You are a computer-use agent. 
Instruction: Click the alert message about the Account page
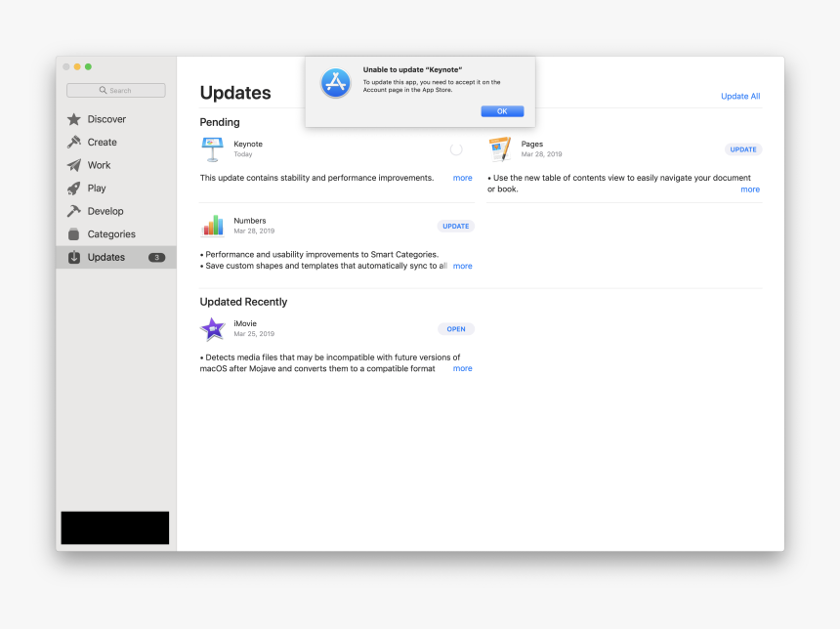pyautogui.click(x=432, y=86)
